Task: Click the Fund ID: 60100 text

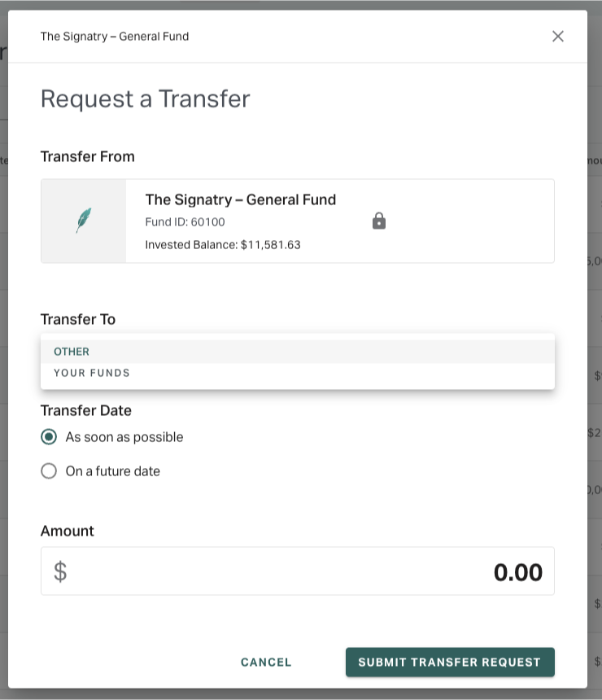Action: 185,222
